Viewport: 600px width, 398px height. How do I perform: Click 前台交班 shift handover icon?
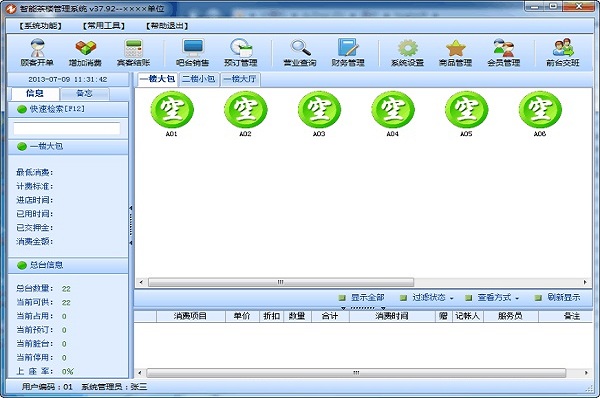(x=563, y=52)
